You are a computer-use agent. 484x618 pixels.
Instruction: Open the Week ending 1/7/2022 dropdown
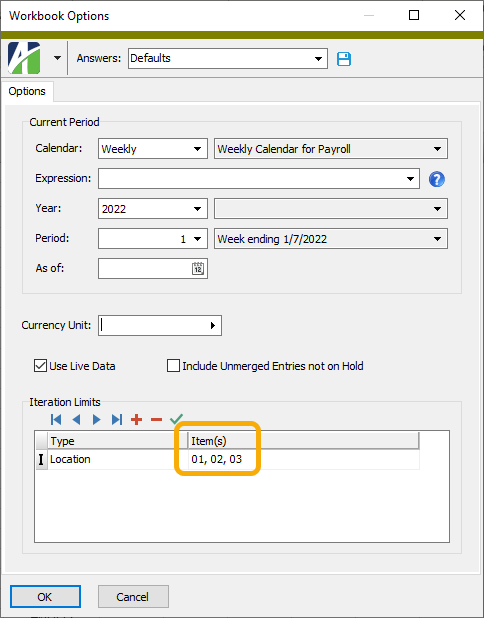coord(437,239)
